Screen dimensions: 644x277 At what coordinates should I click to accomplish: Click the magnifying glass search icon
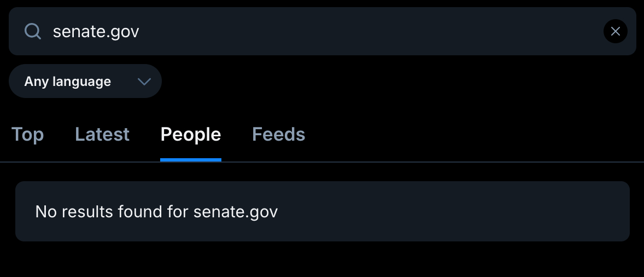(33, 31)
